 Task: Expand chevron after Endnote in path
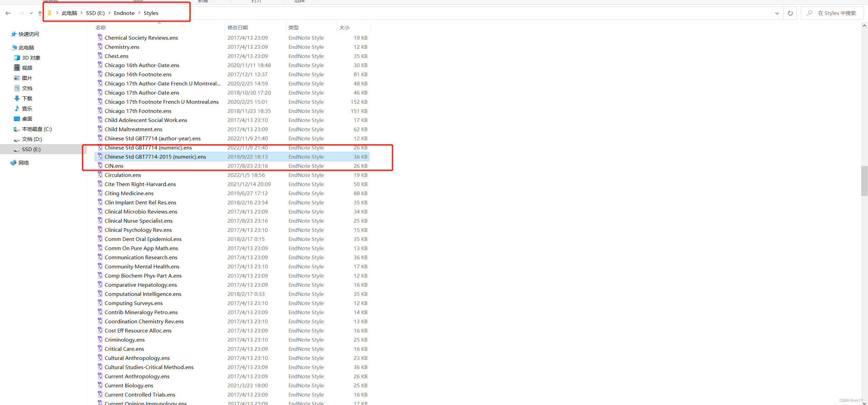(x=139, y=13)
